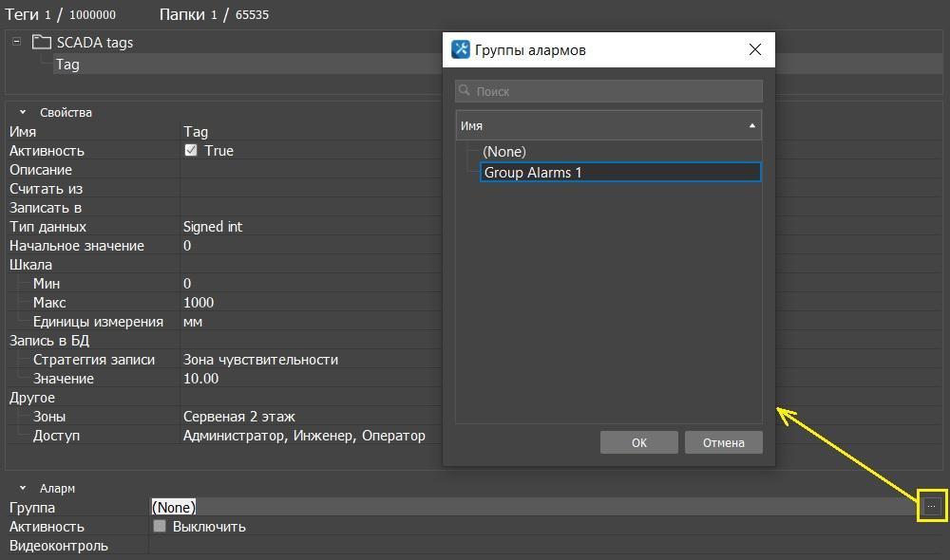Close the Группы алармов dialog
The image size is (950, 560).
click(755, 50)
